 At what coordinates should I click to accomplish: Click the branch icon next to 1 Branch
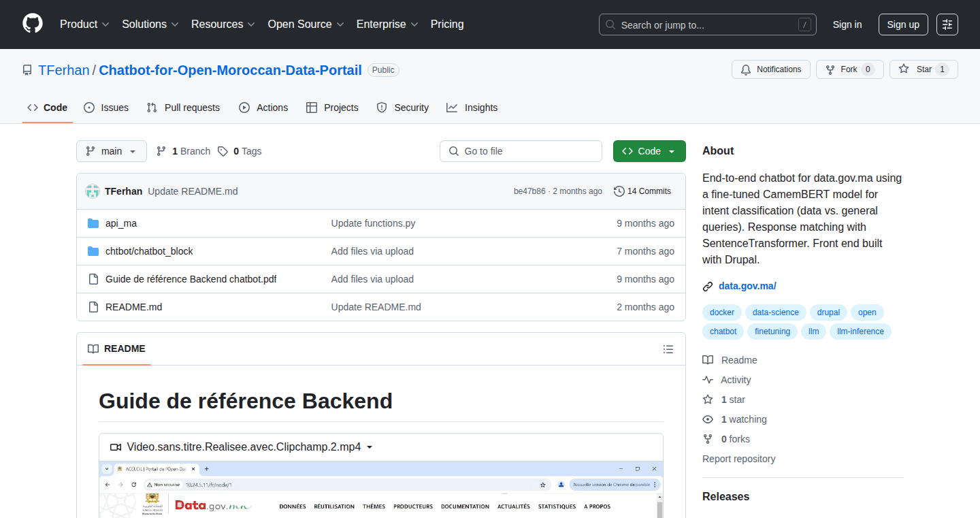[161, 151]
